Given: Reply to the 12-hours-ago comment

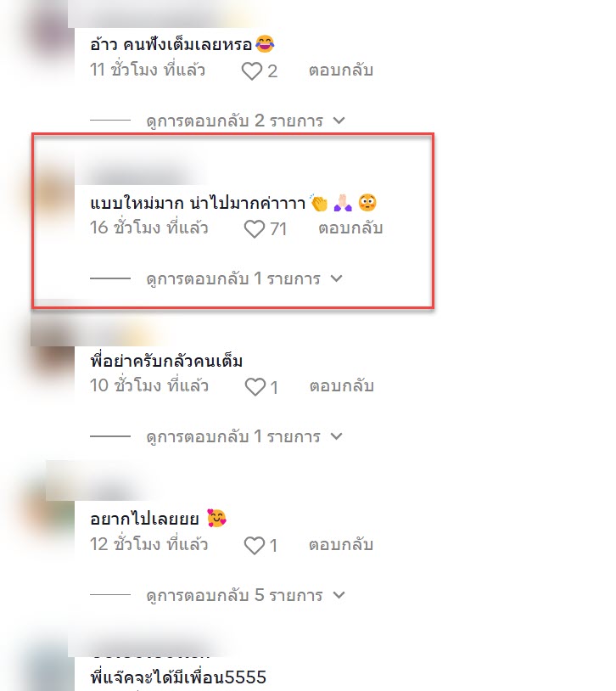Looking at the screenshot, I should (x=341, y=544).
